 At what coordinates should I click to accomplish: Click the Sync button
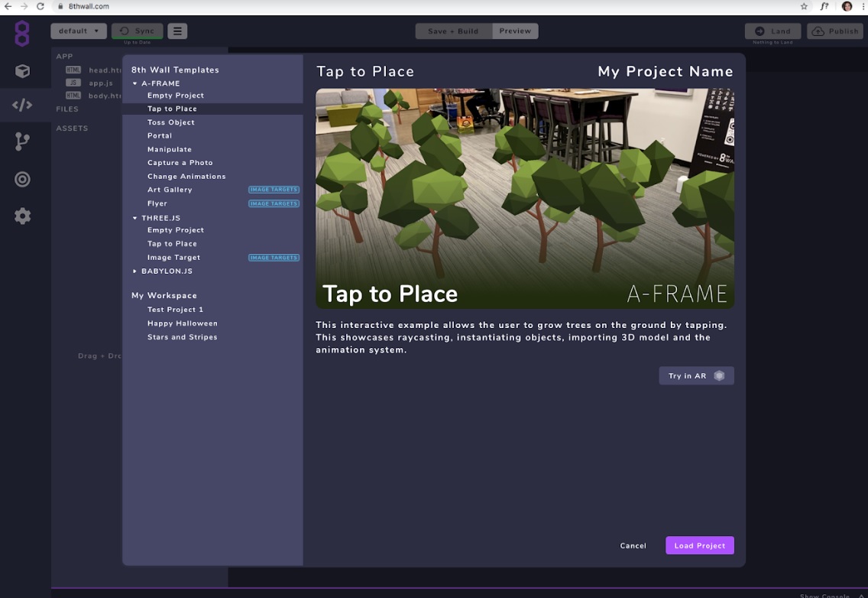(x=138, y=31)
